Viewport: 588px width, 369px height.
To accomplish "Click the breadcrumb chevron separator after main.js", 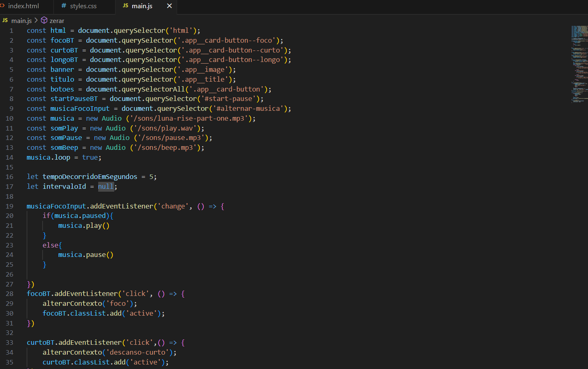I will click(x=36, y=20).
